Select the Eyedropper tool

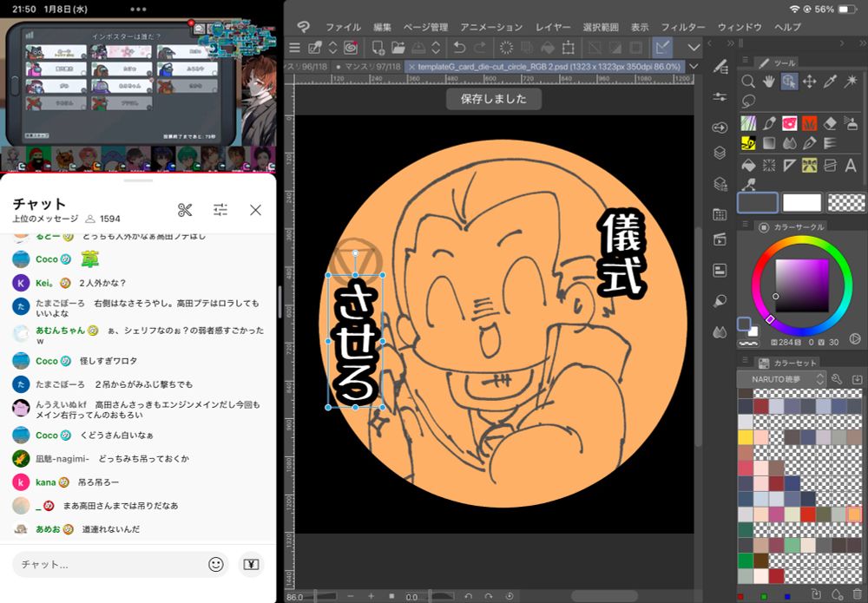(x=830, y=82)
